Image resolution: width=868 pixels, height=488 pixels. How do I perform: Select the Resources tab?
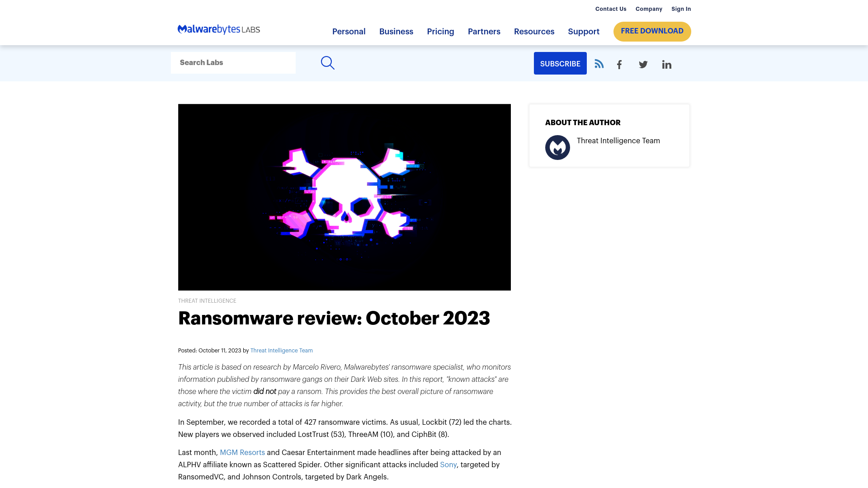coord(534,32)
